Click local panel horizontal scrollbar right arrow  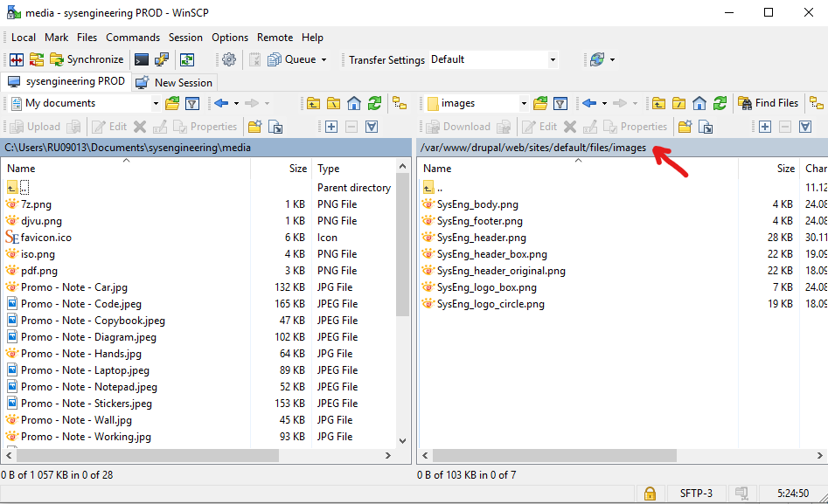[x=388, y=455]
